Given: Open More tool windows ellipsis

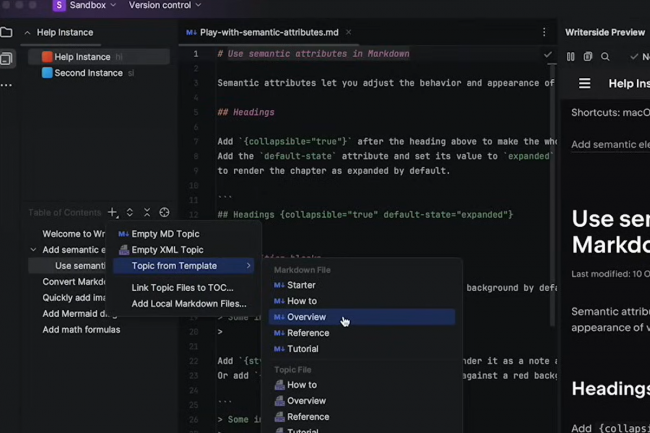Looking at the screenshot, I should tap(6, 85).
